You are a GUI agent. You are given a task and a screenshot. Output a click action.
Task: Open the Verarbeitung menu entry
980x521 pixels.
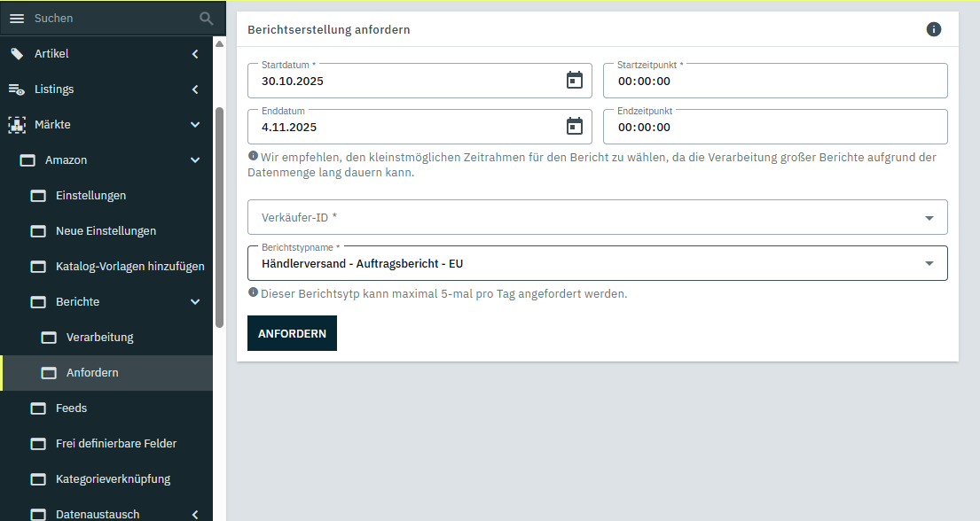[x=99, y=338]
